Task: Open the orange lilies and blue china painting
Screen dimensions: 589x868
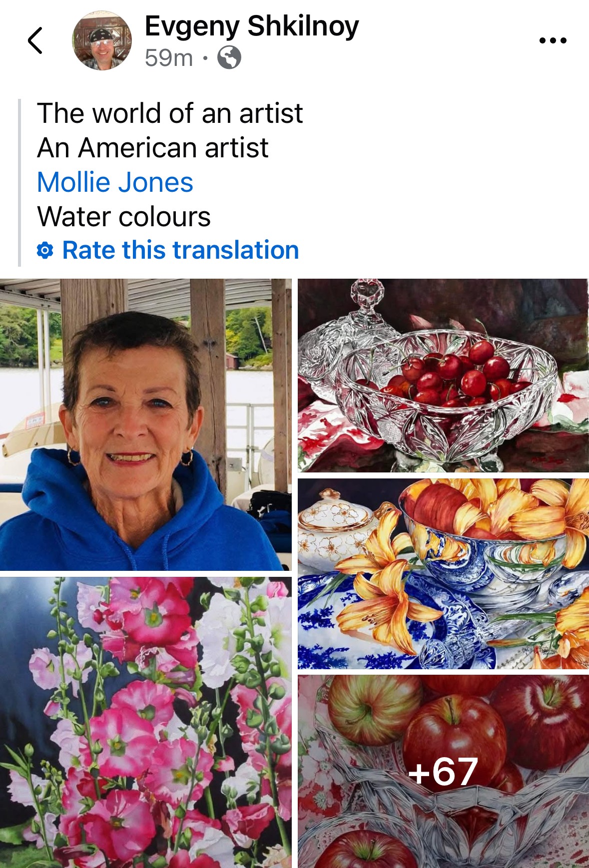Action: pos(443,573)
